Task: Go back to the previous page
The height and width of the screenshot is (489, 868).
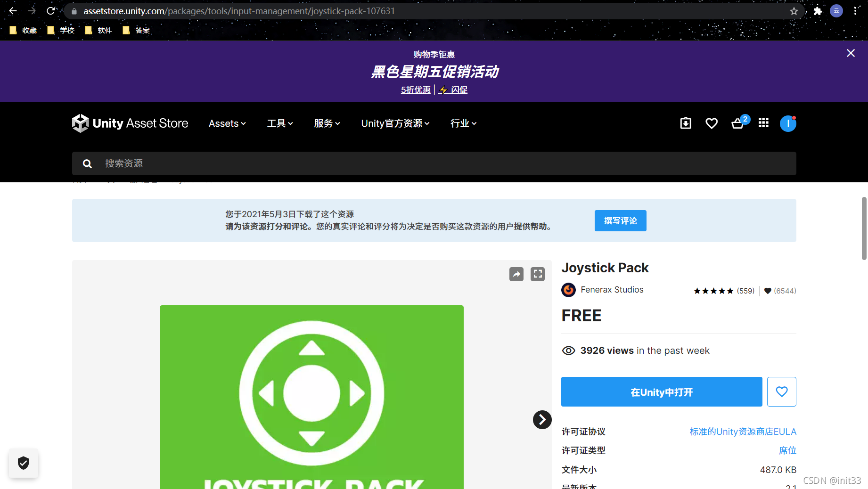Action: tap(13, 11)
